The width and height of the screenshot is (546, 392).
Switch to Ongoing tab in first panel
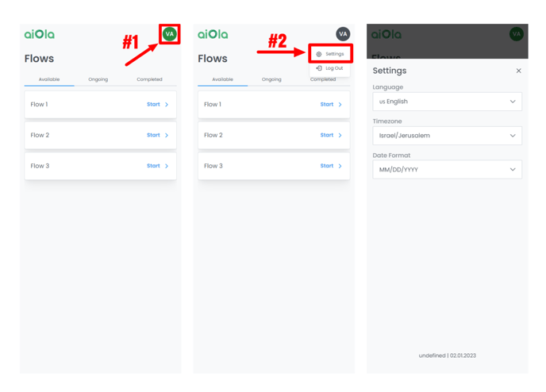point(98,79)
